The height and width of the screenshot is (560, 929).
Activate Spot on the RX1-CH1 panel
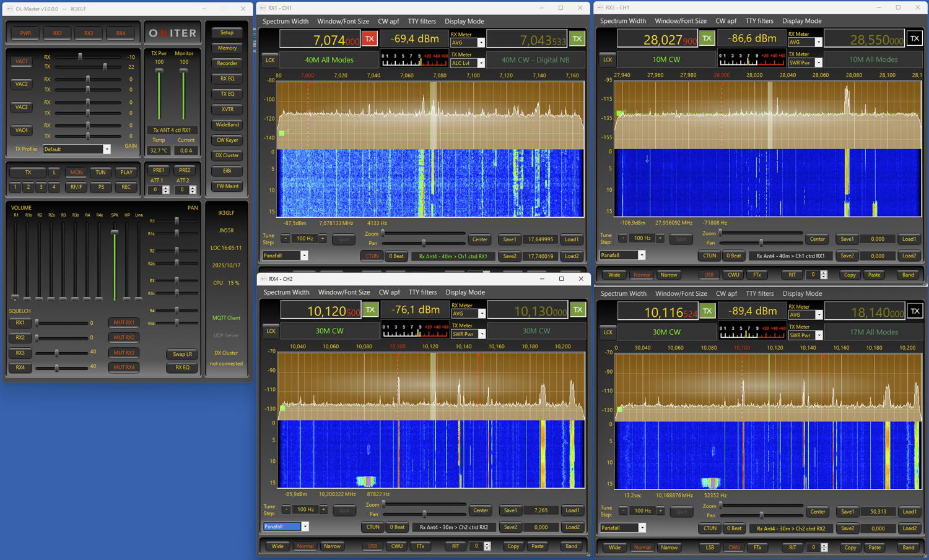tap(344, 239)
